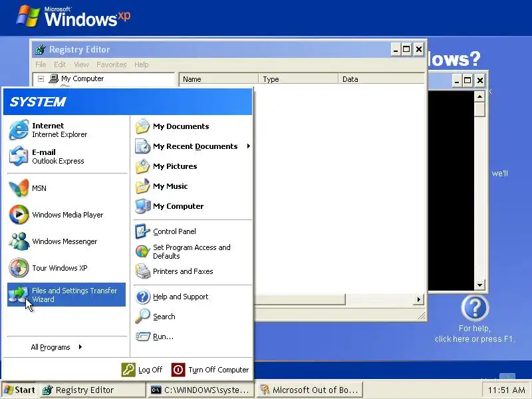Open Control Panel icon
The width and height of the screenshot is (532, 399).
coord(142,231)
